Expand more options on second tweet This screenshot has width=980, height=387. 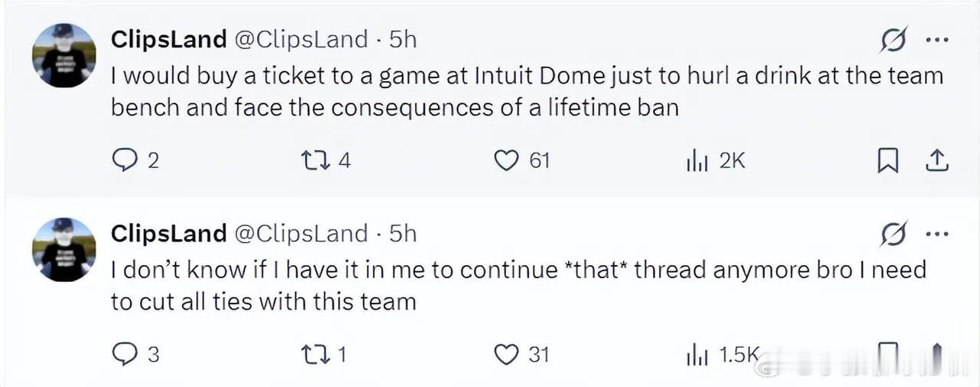click(937, 233)
